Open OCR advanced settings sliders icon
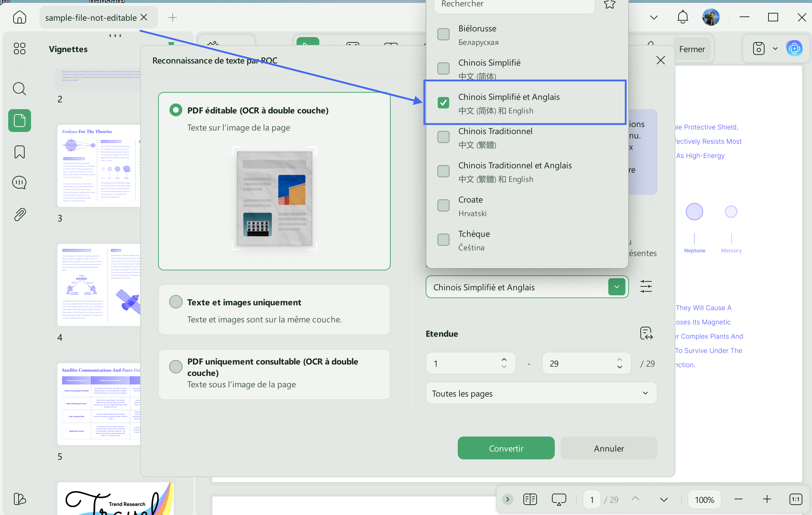812x515 pixels. click(646, 286)
